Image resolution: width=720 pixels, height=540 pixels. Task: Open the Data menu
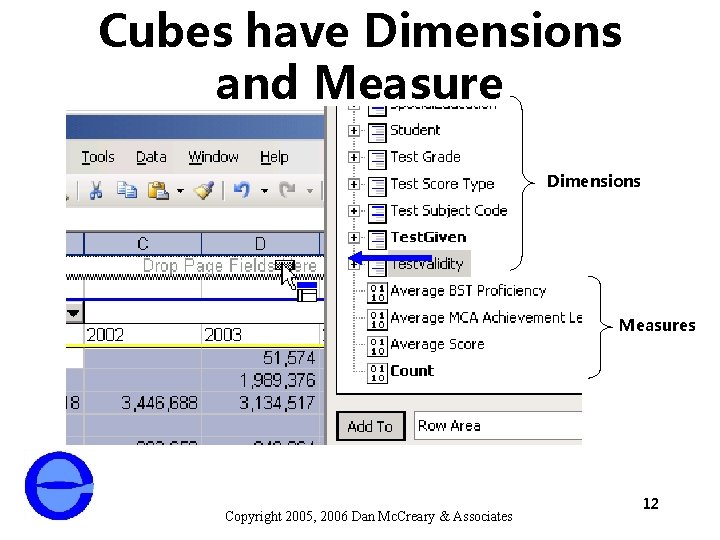point(151,157)
